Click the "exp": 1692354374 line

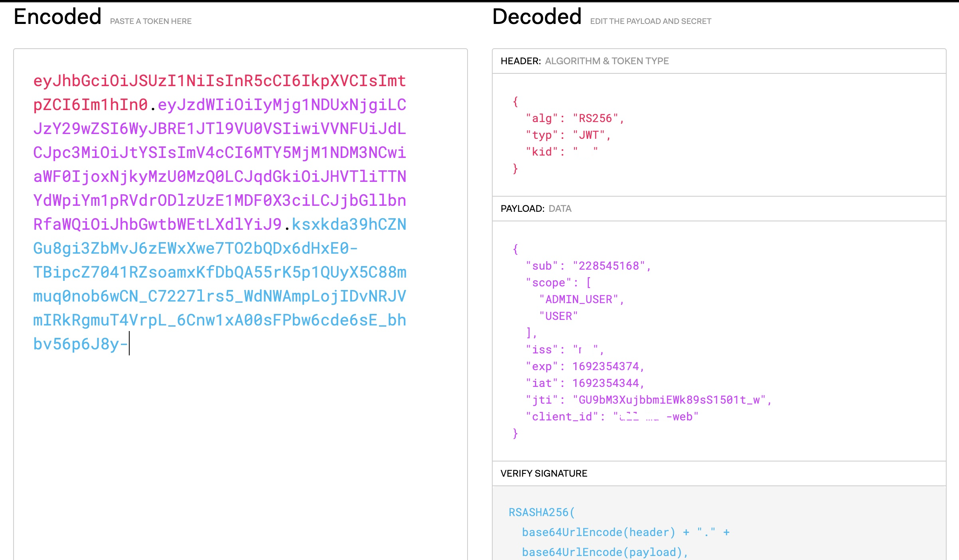click(585, 367)
